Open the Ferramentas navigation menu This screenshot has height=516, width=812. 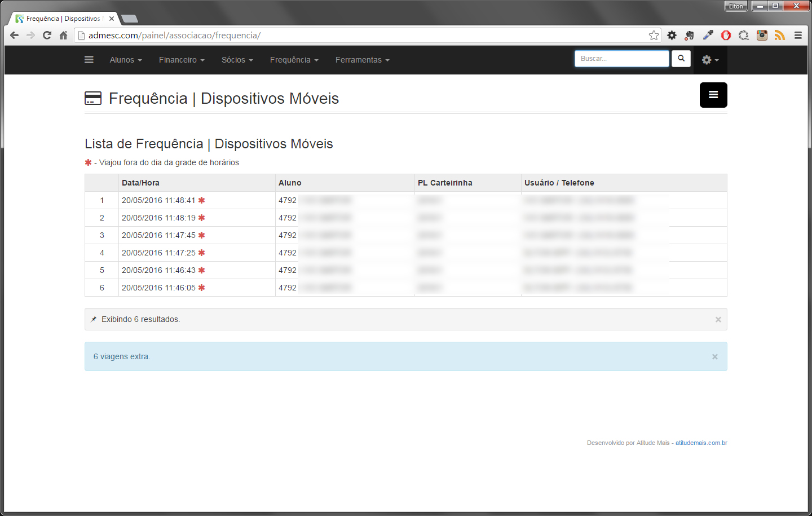[362, 60]
